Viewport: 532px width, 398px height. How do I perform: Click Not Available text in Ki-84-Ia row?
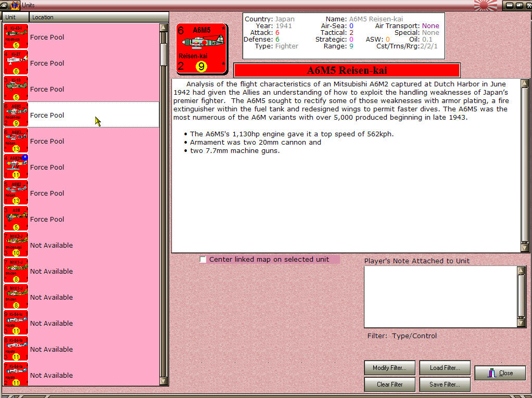(x=52, y=375)
